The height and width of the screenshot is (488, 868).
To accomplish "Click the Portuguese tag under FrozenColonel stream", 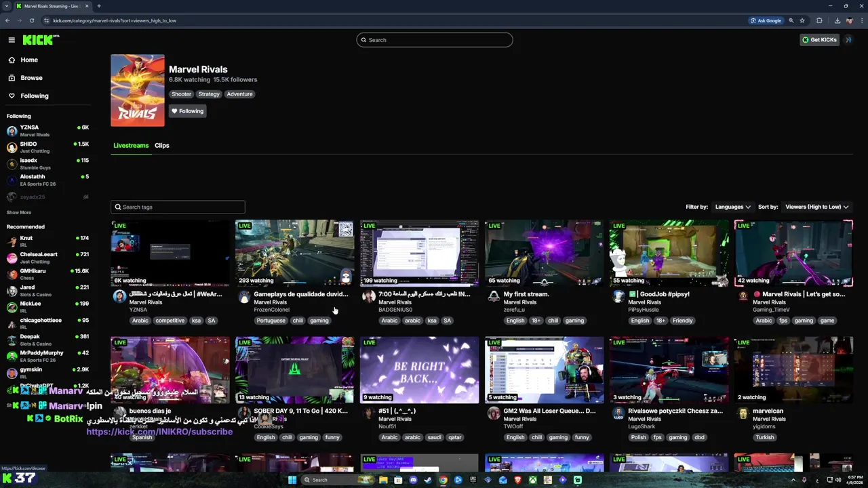I will (x=271, y=321).
